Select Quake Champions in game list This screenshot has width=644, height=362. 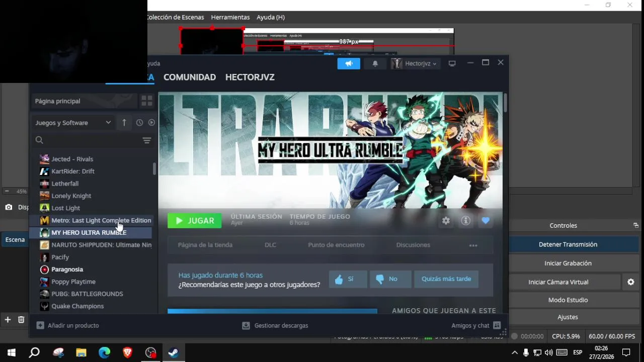click(95, 306)
